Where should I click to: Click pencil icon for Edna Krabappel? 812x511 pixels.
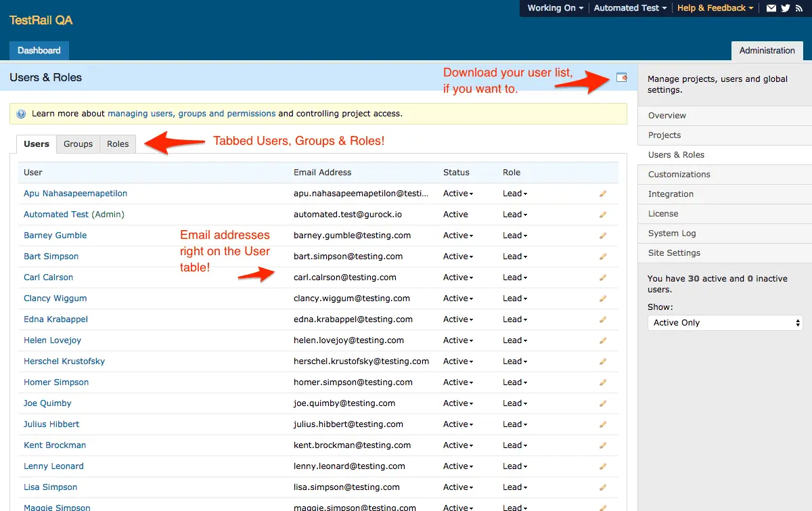[603, 319]
